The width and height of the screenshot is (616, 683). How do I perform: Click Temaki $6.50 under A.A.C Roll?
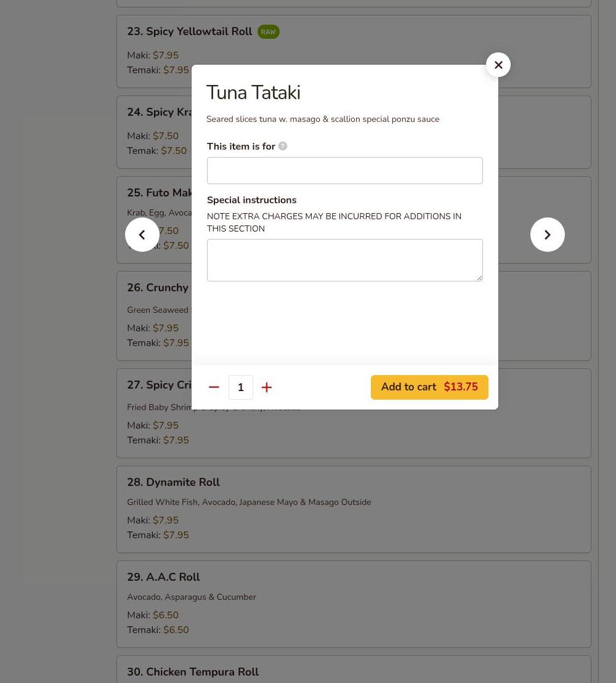pyautogui.click(x=158, y=630)
